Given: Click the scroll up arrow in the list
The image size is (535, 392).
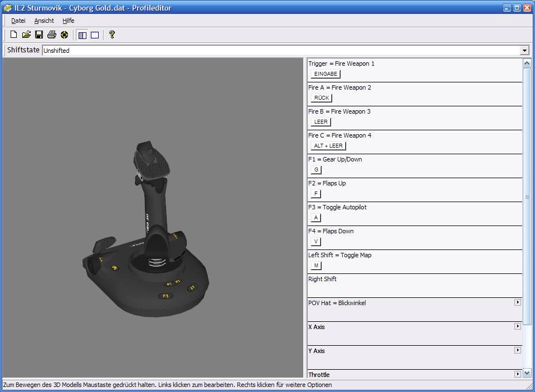Looking at the screenshot, I should 527,63.
